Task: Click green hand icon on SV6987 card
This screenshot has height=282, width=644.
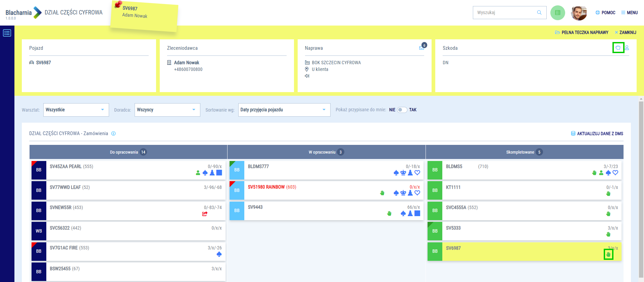Action: [x=608, y=254]
